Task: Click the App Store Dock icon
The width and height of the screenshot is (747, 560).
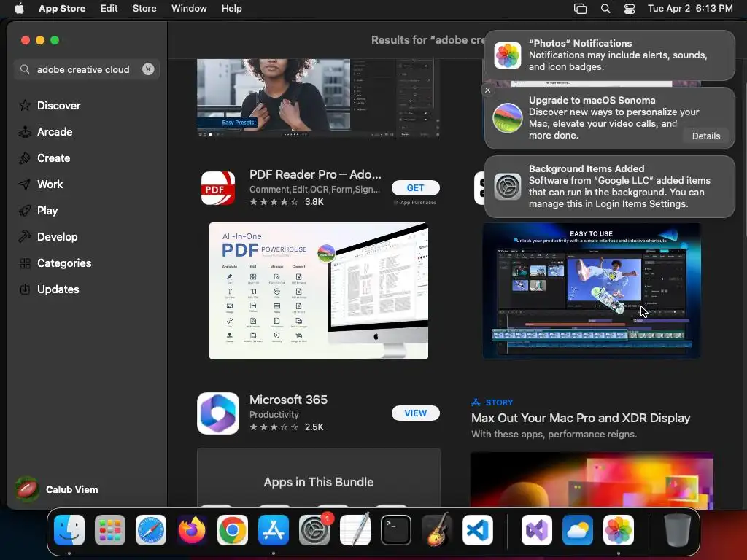Action: (x=274, y=530)
